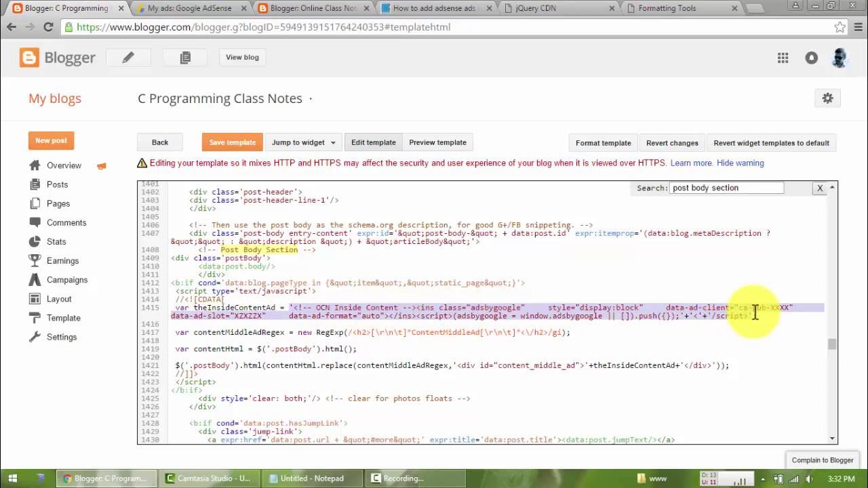The width and height of the screenshot is (868, 488).
Task: Expand the blog title selector dot
Action: click(311, 99)
